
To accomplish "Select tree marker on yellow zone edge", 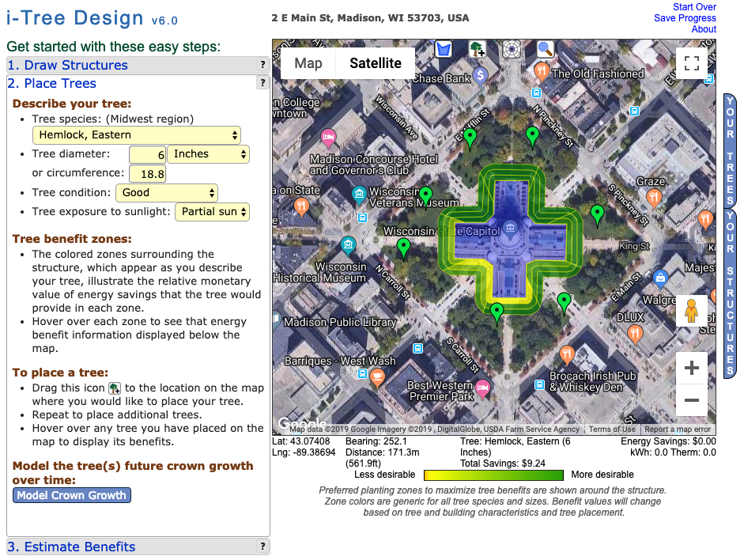I will [x=497, y=312].
